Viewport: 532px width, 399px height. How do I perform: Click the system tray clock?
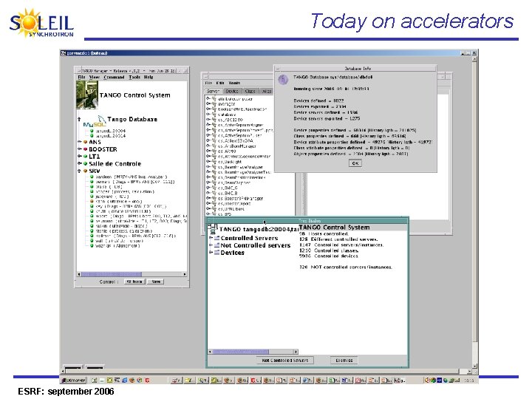point(469,381)
